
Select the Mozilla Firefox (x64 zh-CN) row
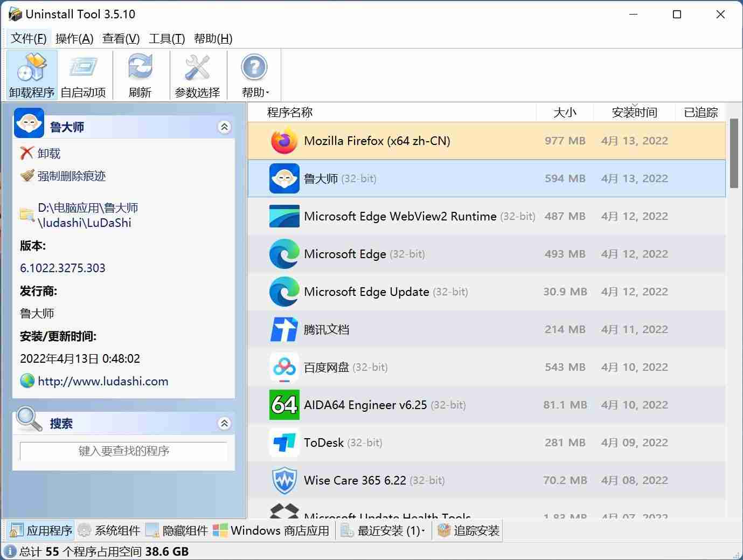(x=487, y=141)
